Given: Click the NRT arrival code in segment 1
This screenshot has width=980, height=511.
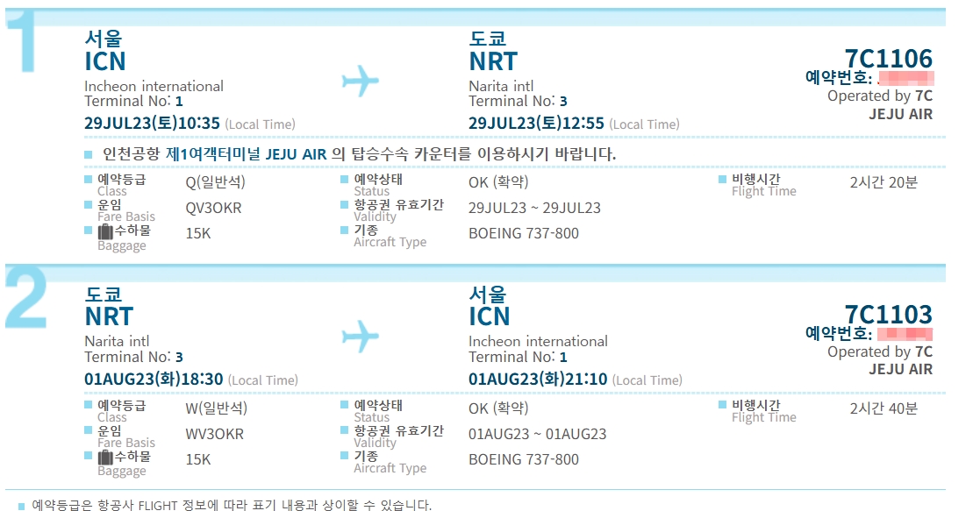Looking at the screenshot, I should tap(493, 62).
